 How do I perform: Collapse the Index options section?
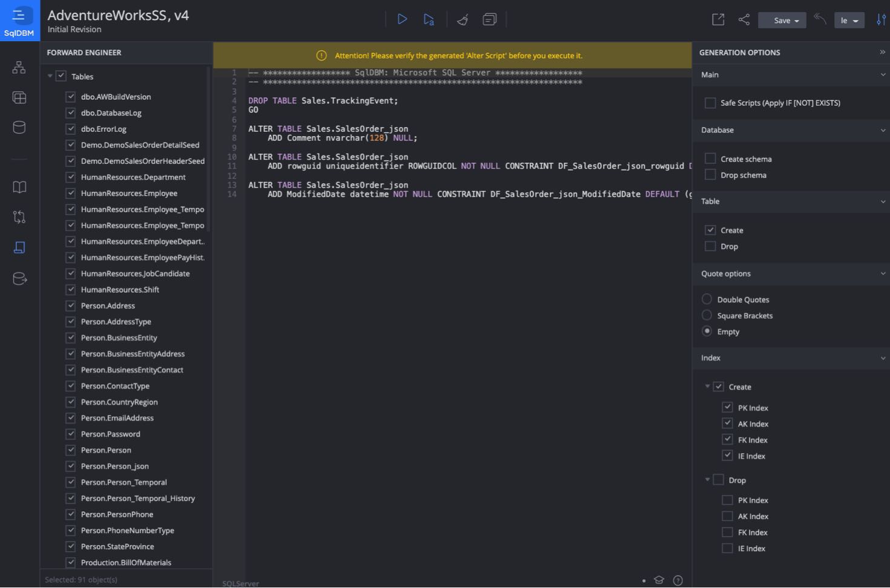883,358
